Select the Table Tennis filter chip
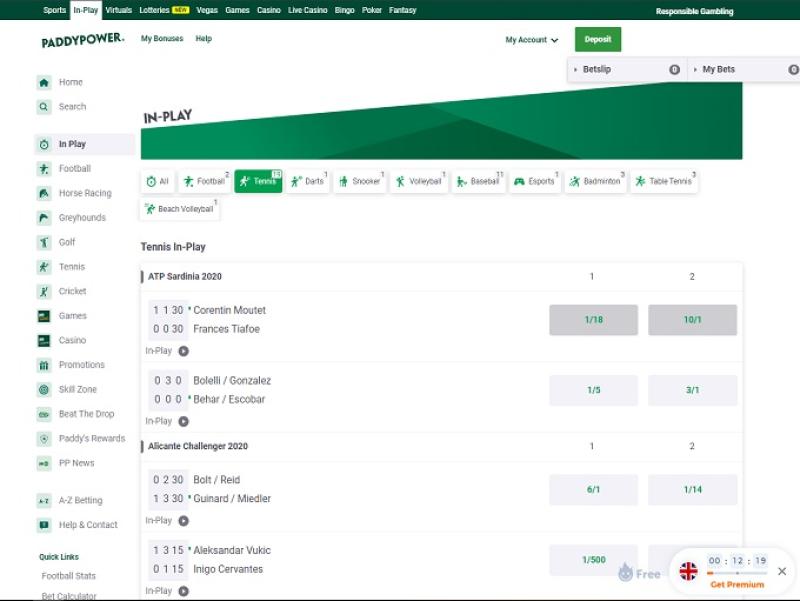Image resolution: width=800 pixels, height=601 pixels. click(x=664, y=181)
